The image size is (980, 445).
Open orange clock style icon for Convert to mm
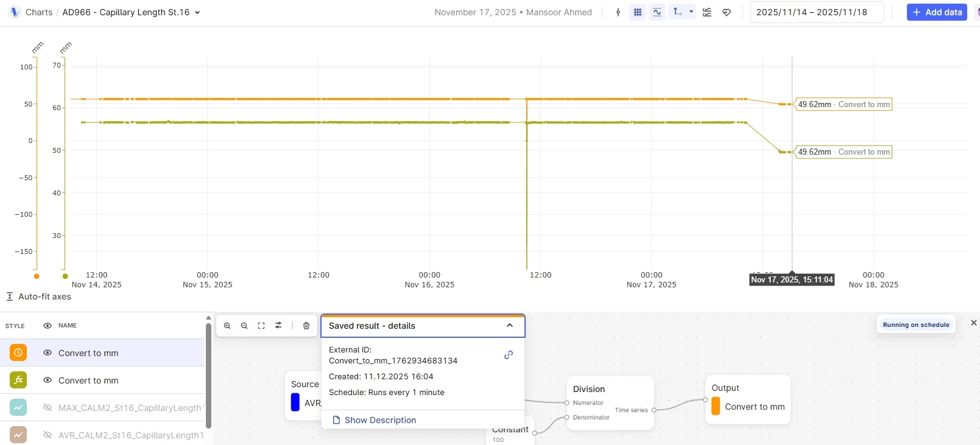click(x=18, y=352)
